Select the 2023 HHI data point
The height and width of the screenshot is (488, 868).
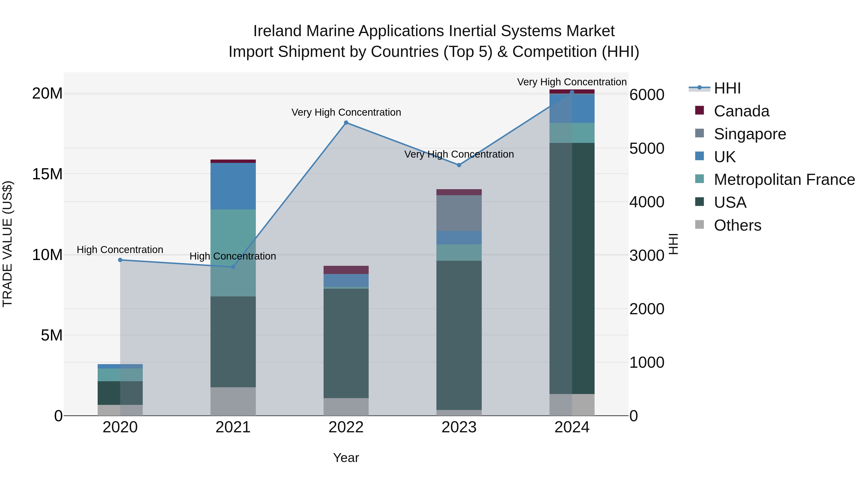point(459,165)
